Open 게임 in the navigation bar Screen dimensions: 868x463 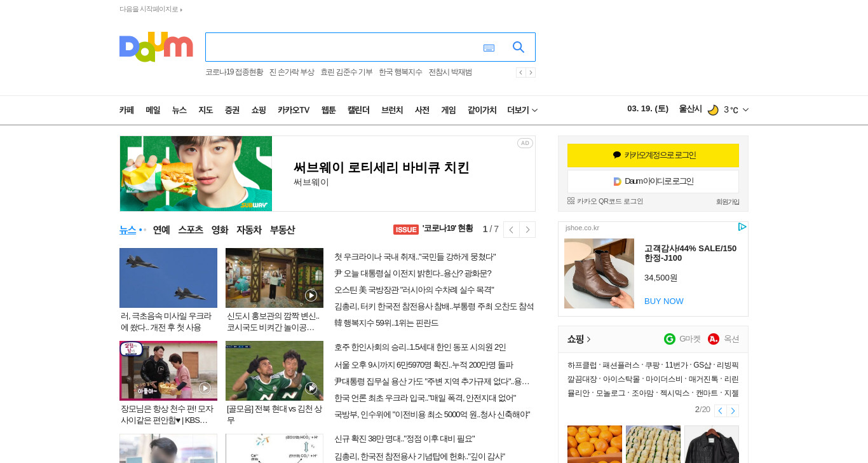tap(449, 110)
